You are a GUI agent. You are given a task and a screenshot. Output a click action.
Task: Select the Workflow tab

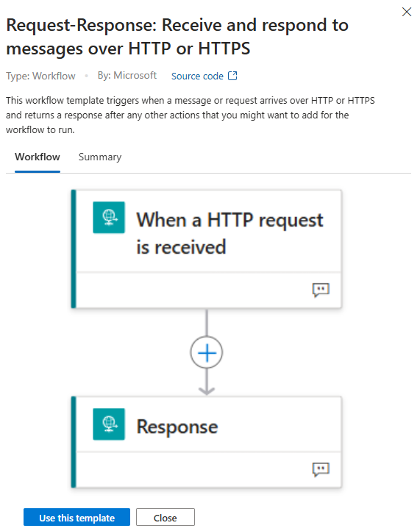click(38, 157)
